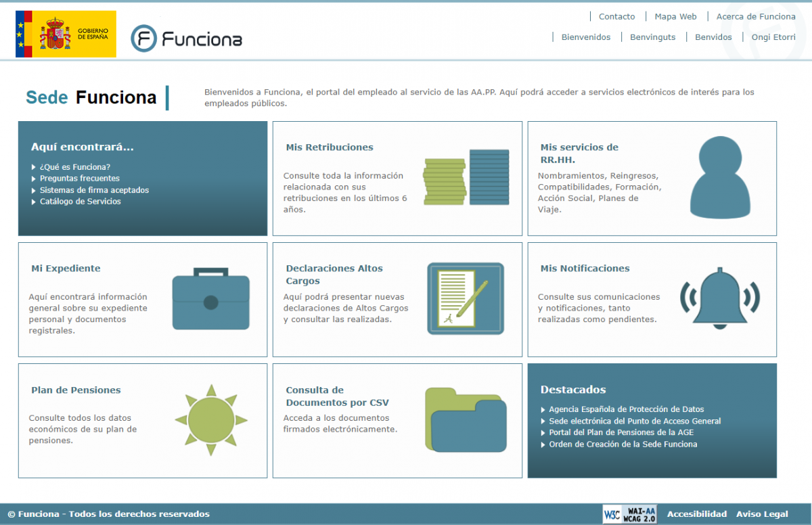Open Sede electrónica del Punto de Acceso General
812x525 pixels.
click(x=635, y=421)
